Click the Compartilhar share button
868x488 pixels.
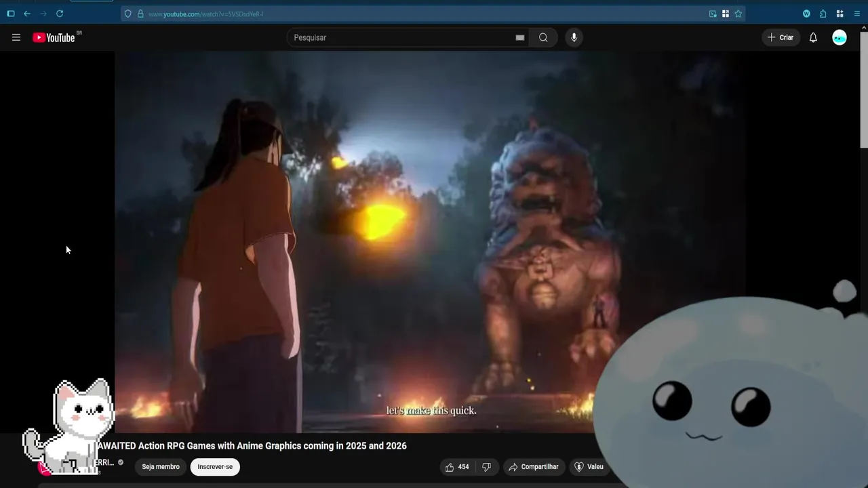click(533, 466)
